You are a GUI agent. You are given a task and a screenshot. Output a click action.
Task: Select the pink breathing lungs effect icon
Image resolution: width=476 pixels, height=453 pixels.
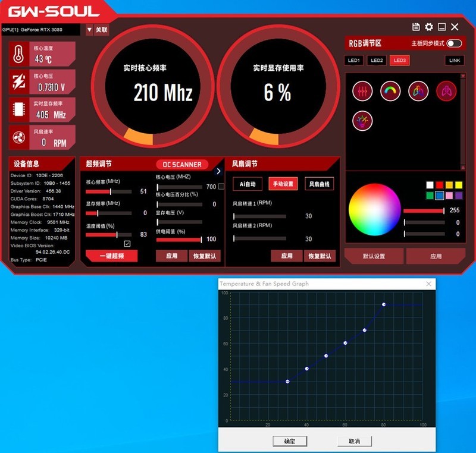pyautogui.click(x=446, y=90)
